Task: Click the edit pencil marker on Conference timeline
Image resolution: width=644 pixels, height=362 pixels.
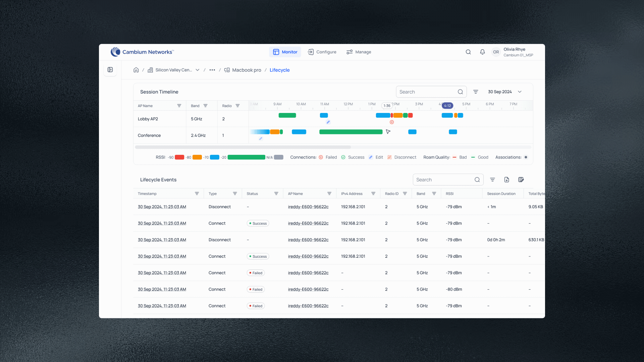Action: tap(261, 138)
